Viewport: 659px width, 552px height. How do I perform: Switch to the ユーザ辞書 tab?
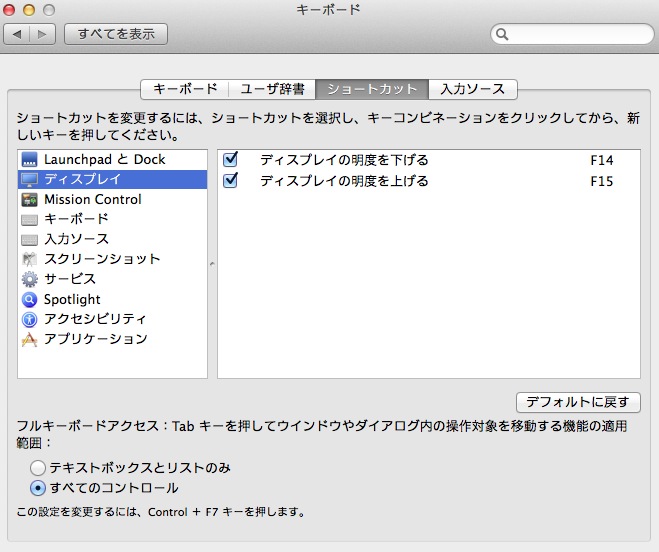pos(272,89)
